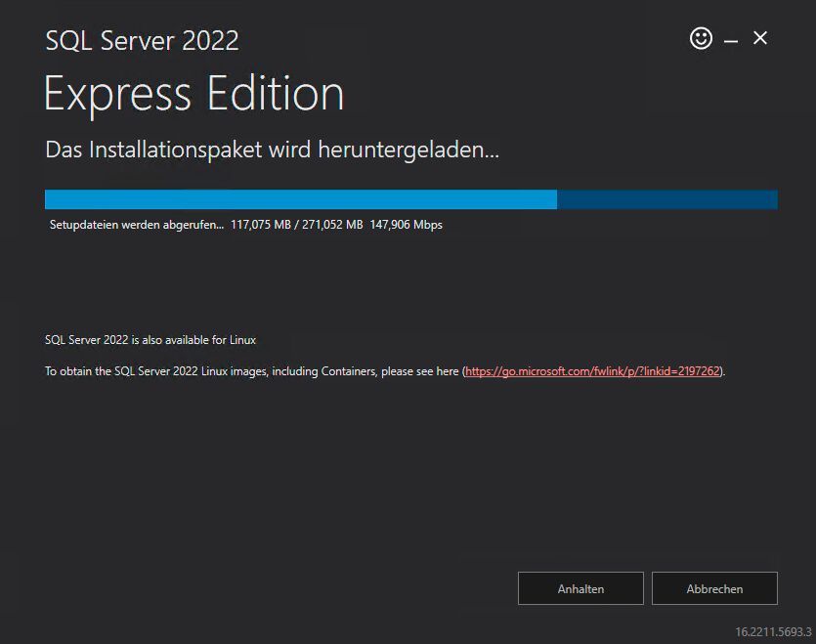The image size is (816, 644).
Task: Open the smiley feedback icon
Action: (701, 38)
